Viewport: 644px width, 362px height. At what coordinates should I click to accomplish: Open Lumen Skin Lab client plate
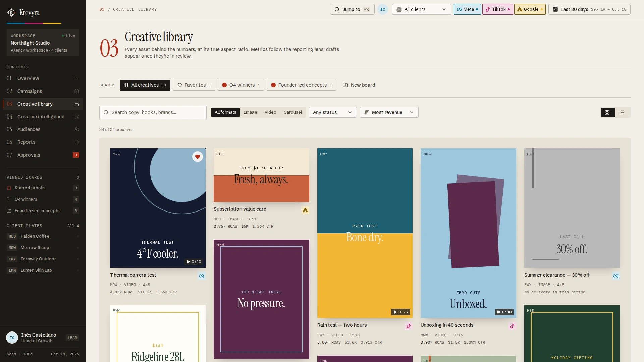tap(43, 270)
